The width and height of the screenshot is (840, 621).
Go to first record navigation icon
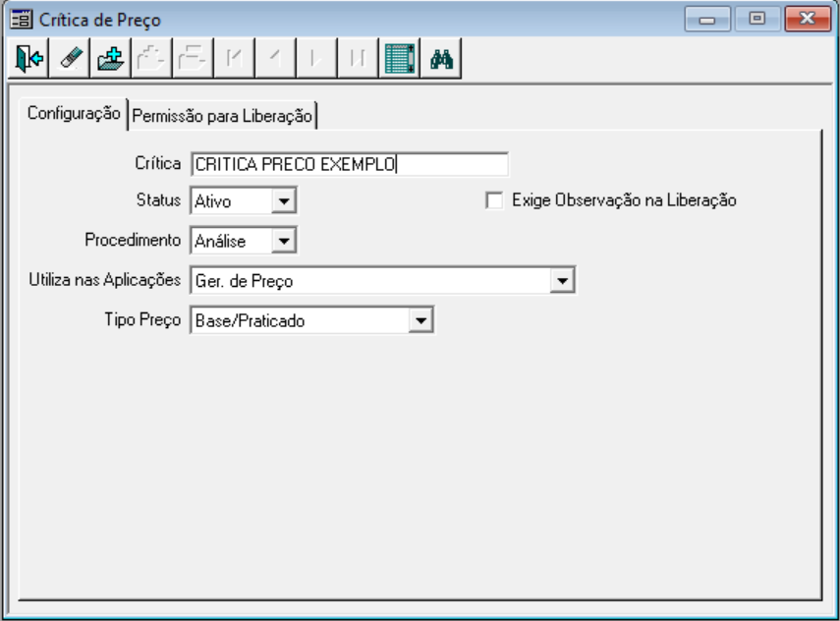(x=234, y=58)
